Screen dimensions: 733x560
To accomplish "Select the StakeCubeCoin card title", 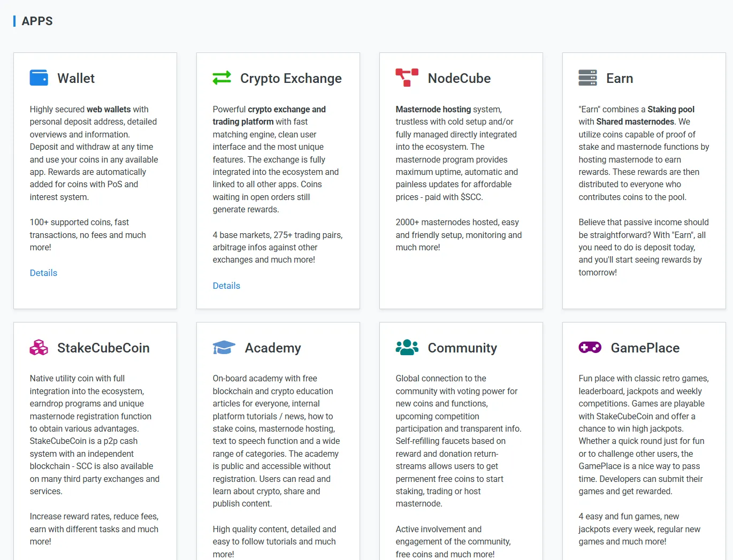I will [103, 348].
